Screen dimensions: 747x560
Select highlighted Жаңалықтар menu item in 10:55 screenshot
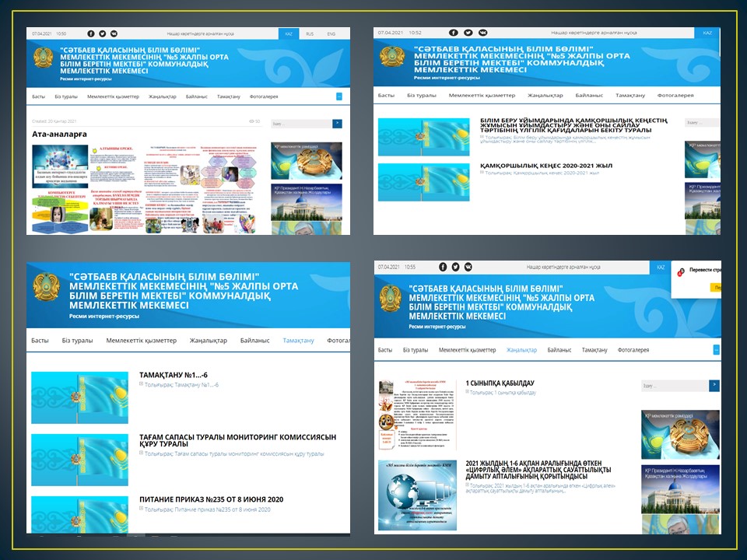point(521,350)
